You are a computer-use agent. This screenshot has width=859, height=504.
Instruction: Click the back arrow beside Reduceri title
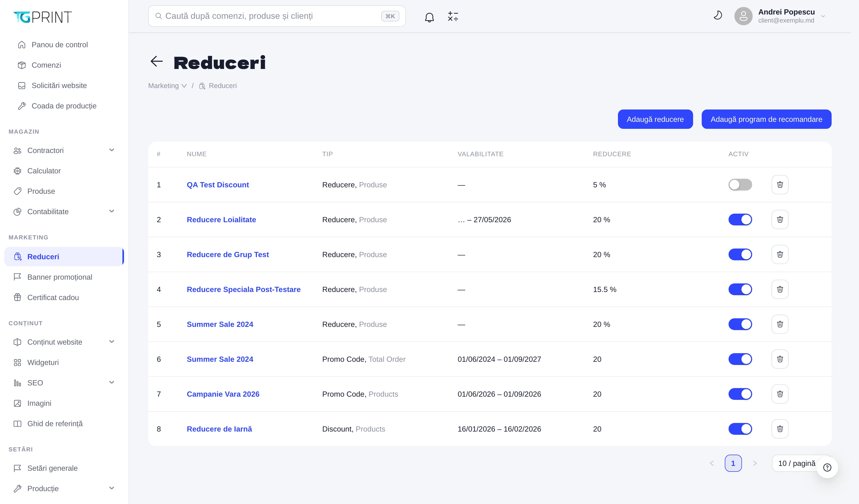pos(157,62)
